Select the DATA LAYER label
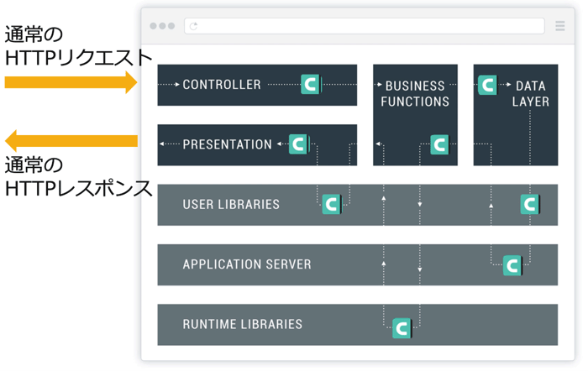Screen dimensions: 588x371 coord(531,94)
